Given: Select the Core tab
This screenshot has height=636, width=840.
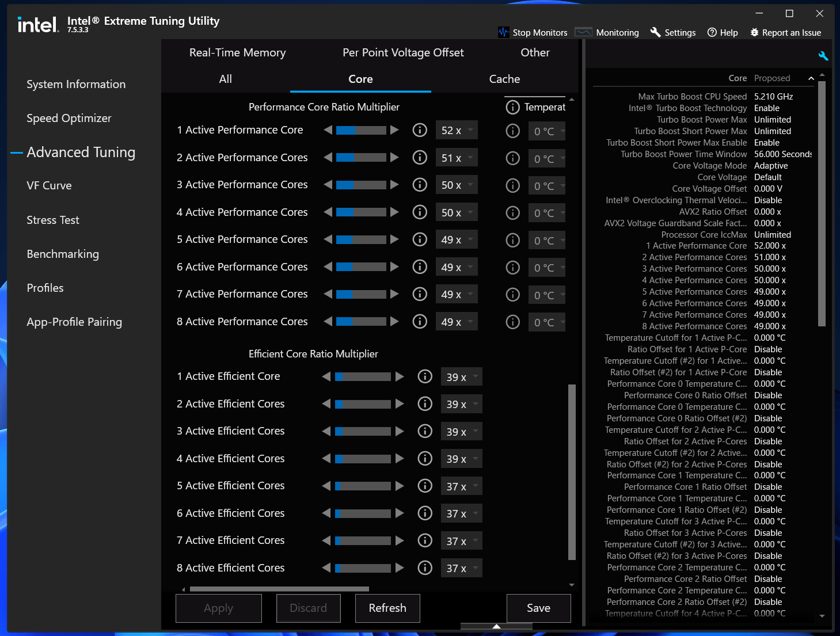Looking at the screenshot, I should pos(360,79).
